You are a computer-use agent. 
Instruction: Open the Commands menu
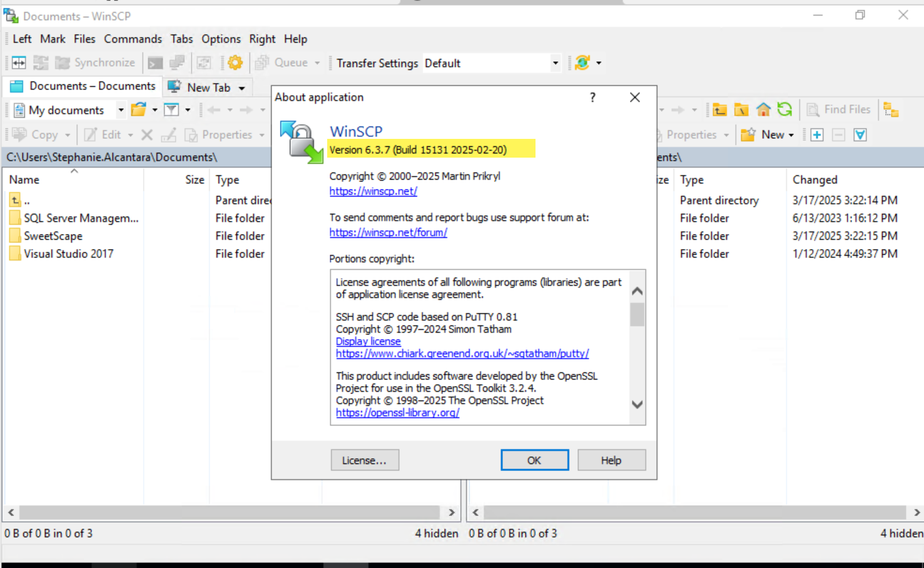[133, 39]
